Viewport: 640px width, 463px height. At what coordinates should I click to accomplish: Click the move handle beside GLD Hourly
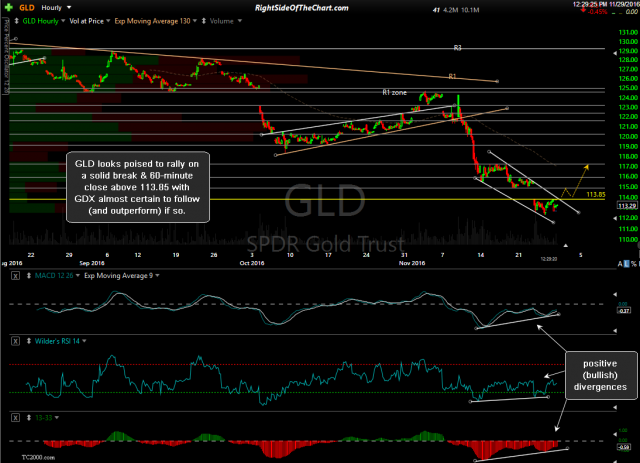point(16,21)
